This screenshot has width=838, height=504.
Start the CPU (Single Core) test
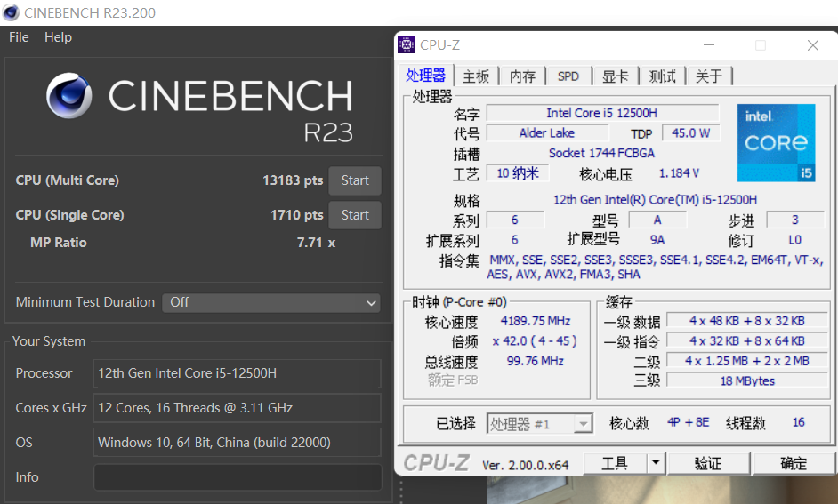tap(355, 215)
